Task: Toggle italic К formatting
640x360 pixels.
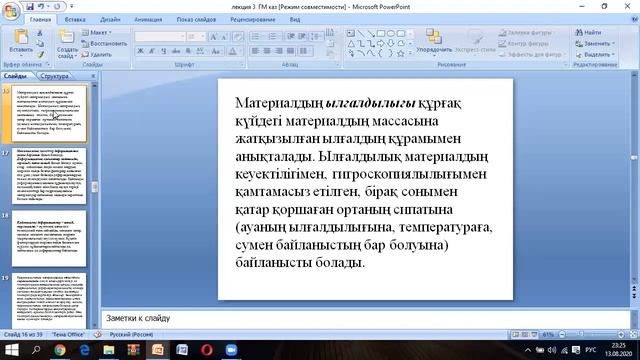Action: point(152,51)
